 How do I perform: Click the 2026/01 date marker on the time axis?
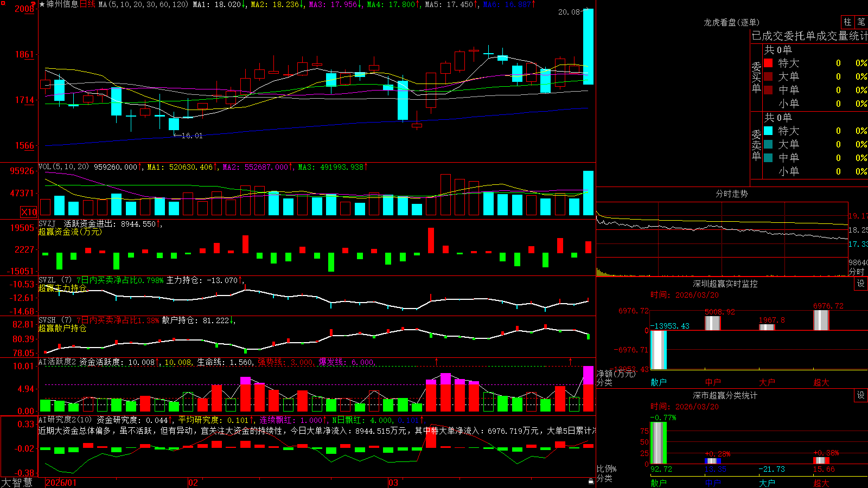(61, 483)
